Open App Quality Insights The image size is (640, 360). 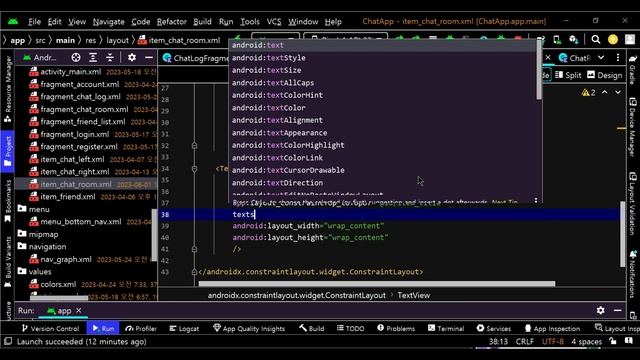[x=249, y=328]
